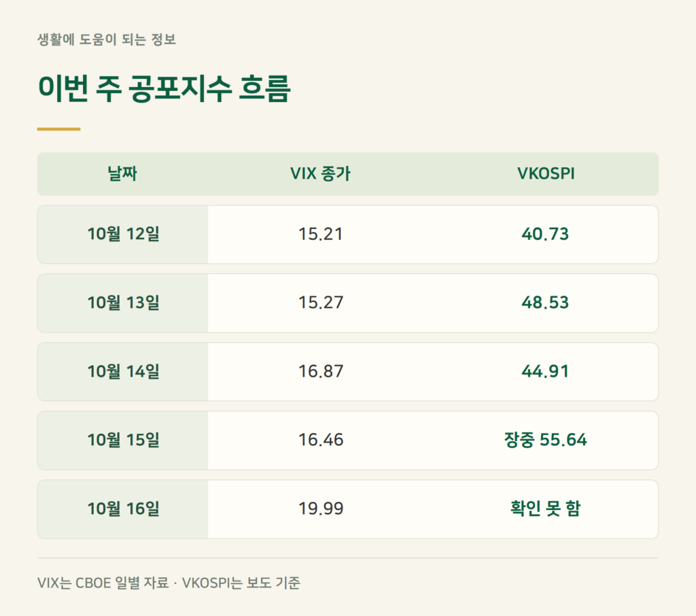The height and width of the screenshot is (616, 696).
Task: Click the 'VIX 종가' column header
Action: (x=321, y=173)
